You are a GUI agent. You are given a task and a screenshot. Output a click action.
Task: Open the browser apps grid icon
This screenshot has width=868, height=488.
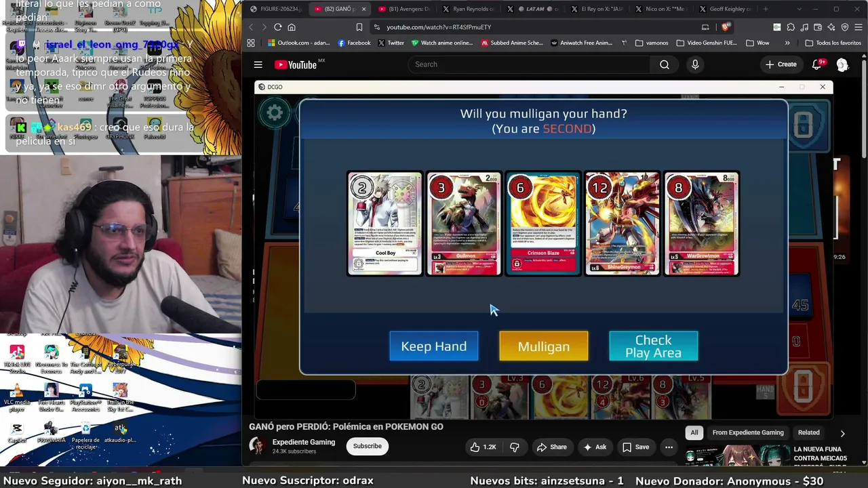coord(251,43)
